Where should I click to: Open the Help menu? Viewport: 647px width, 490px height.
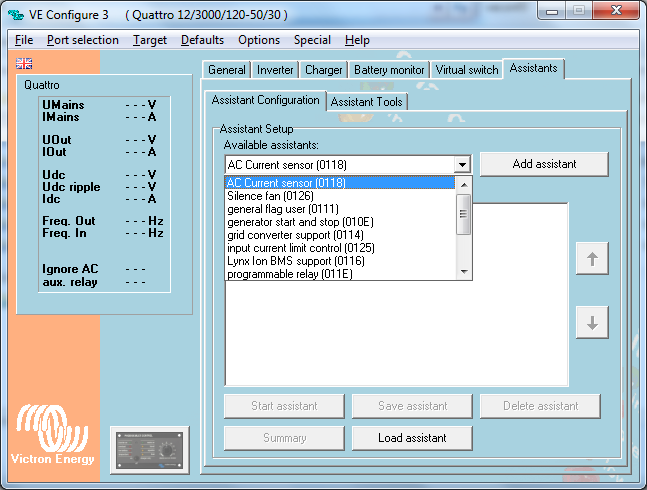[357, 40]
